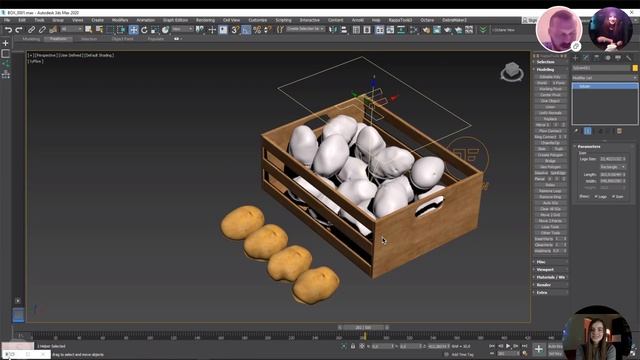This screenshot has width=640, height=360.
Task: Collapse the Parameters rollout
Action: pyautogui.click(x=604, y=147)
